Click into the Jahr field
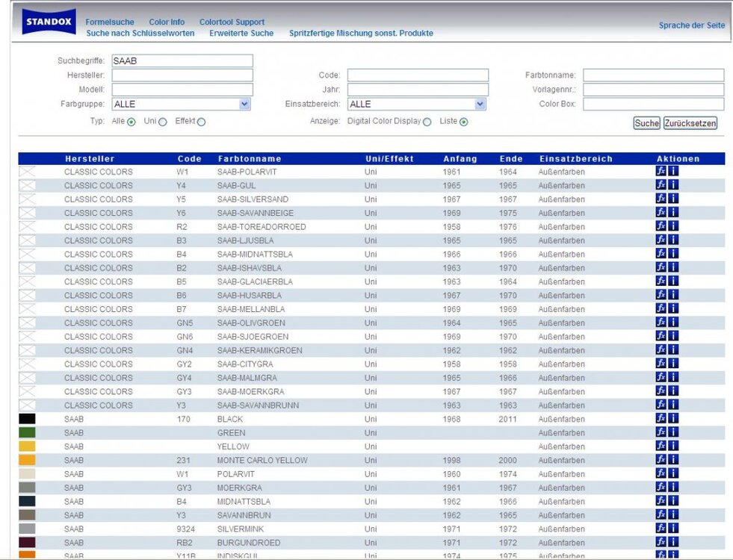This screenshot has height=560, width=733. click(418, 90)
